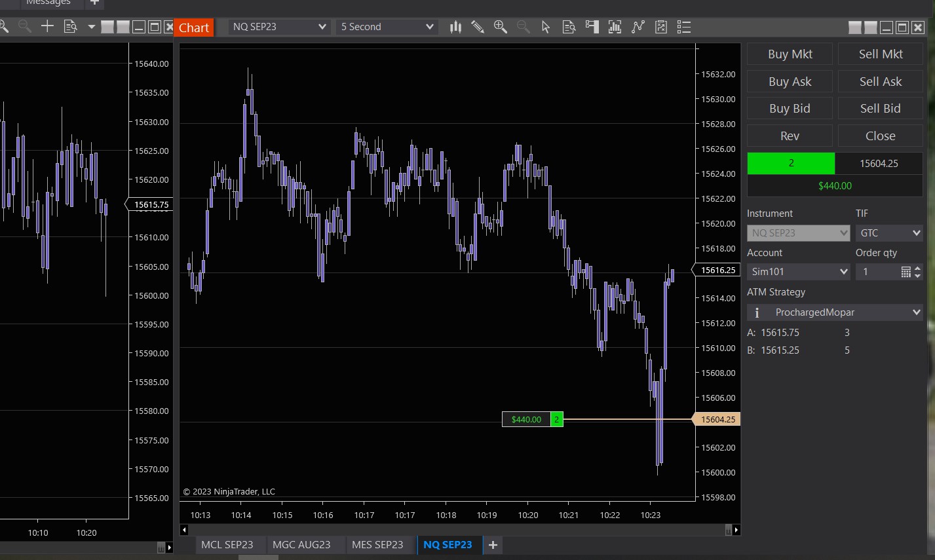Click the green position quantity 2 box

pos(791,163)
